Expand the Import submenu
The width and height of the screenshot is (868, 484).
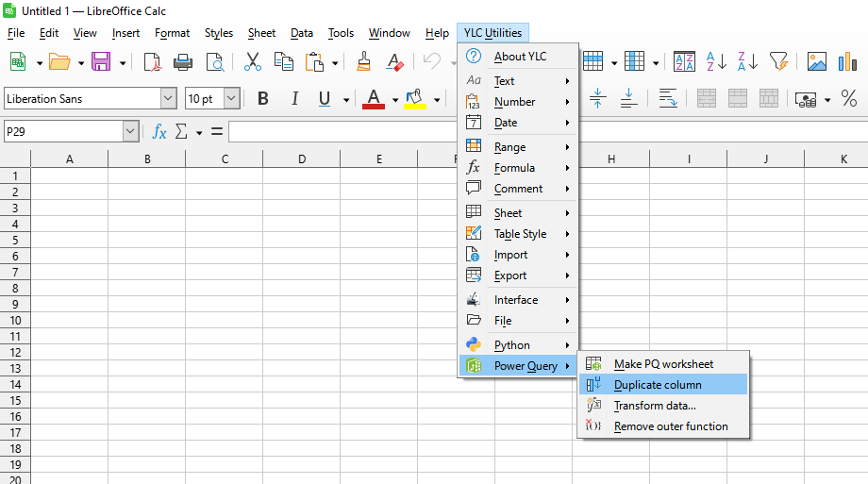(x=518, y=255)
